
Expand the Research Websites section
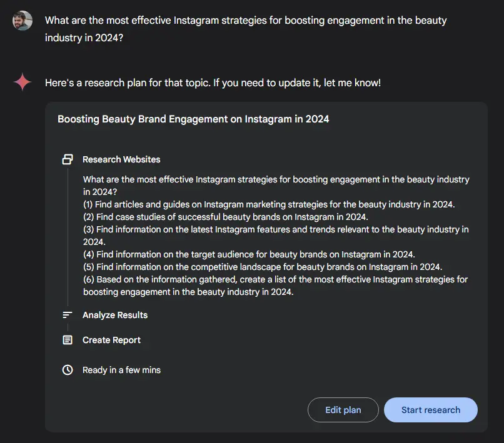click(121, 159)
